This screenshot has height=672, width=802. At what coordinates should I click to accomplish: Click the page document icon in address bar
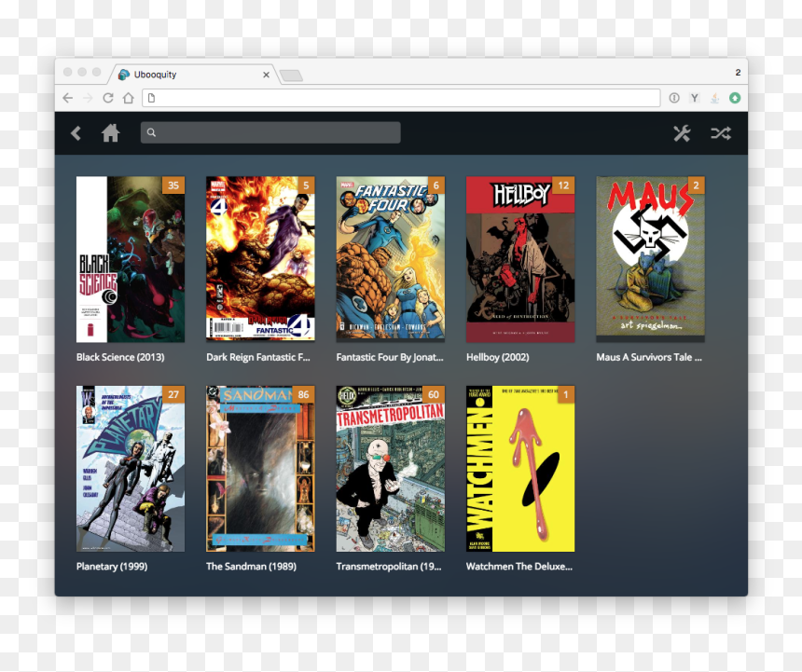(x=151, y=98)
